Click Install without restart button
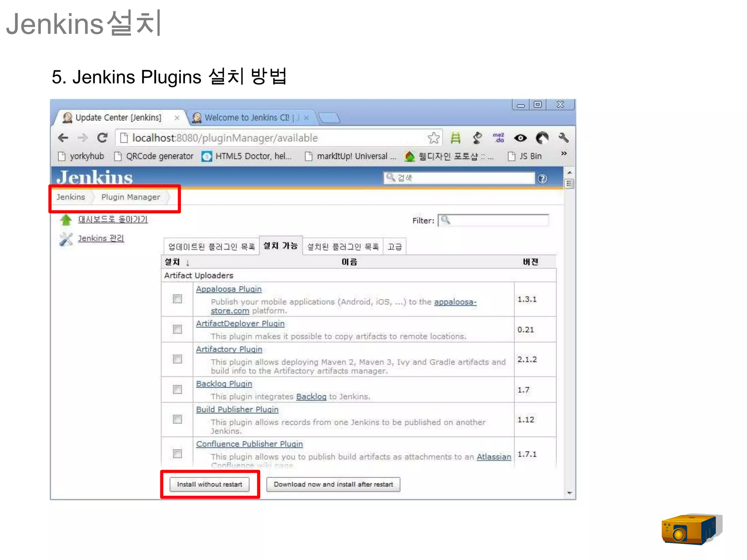The width and height of the screenshot is (747, 560). pos(209,485)
